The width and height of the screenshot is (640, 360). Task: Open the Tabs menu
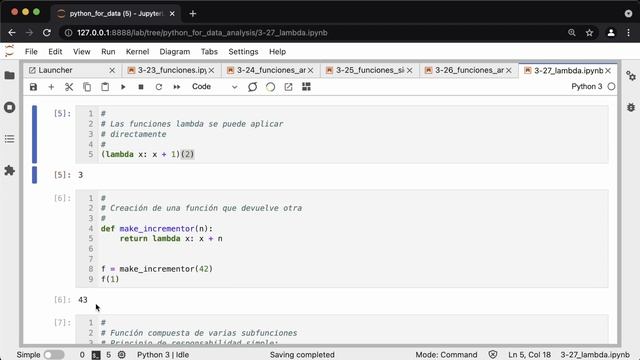pos(209,52)
